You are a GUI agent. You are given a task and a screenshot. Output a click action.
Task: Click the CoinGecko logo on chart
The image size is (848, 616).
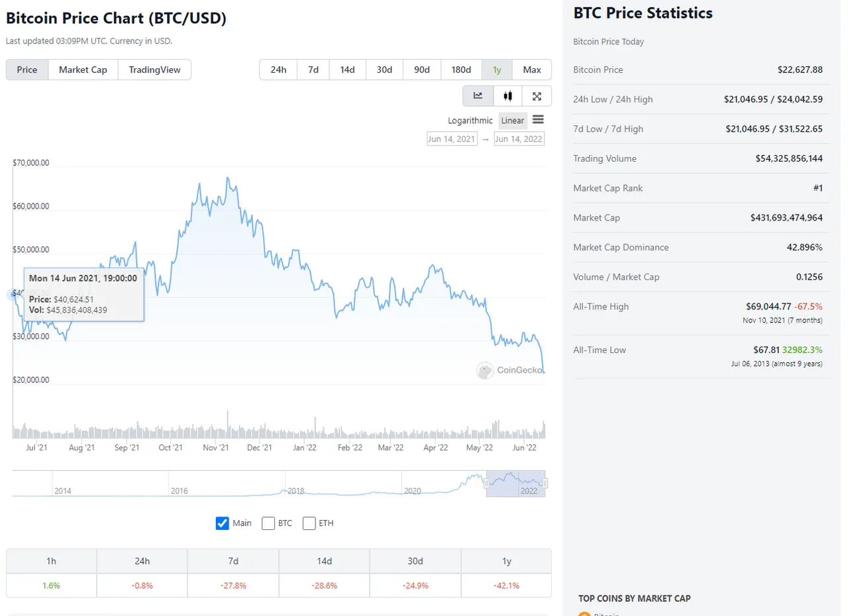pos(509,371)
